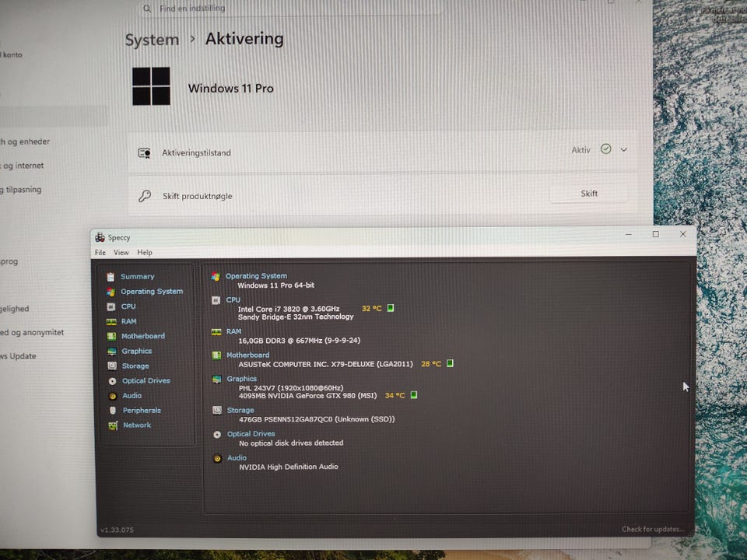Screen dimensions: 747x560
Task: Click the RAM stick icon in sidebar
Action: coord(111,322)
